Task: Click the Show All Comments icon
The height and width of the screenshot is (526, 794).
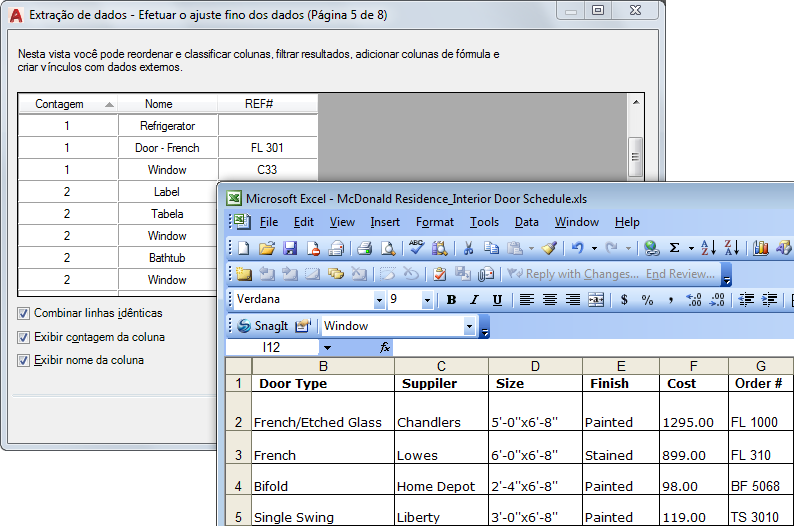Action: [335, 274]
